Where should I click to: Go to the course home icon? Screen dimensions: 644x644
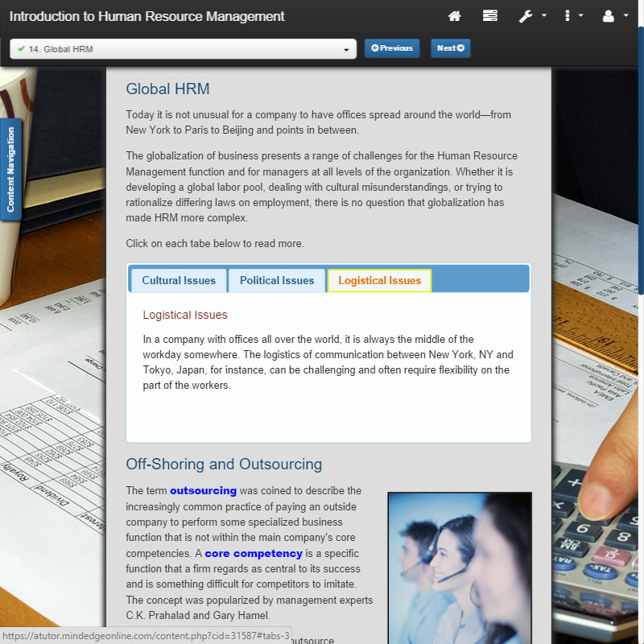pyautogui.click(x=455, y=16)
